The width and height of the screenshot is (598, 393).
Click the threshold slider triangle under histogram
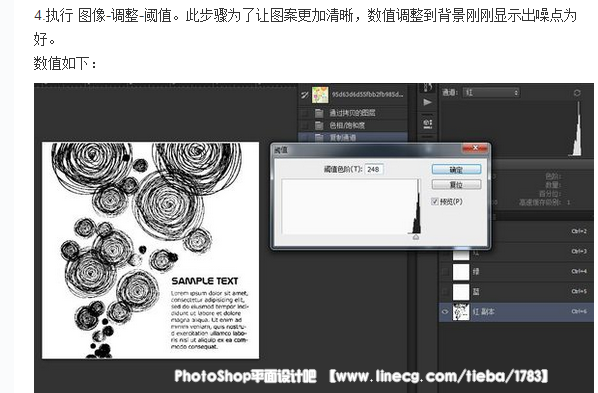416,237
